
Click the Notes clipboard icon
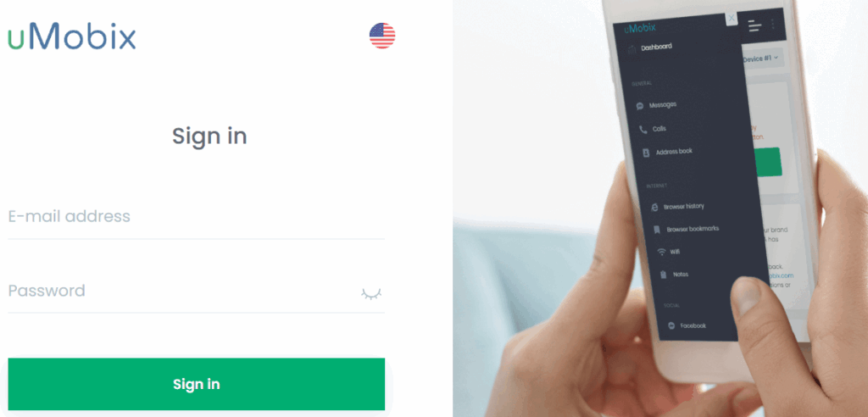pyautogui.click(x=663, y=275)
